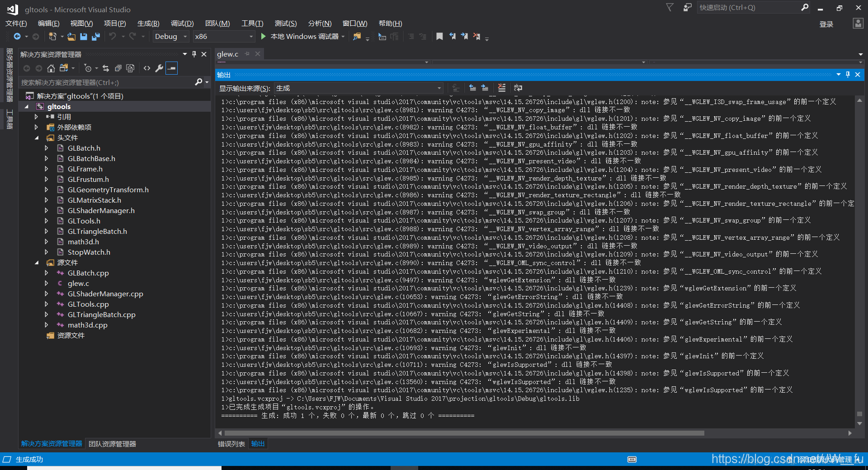The width and height of the screenshot is (868, 470).
Task: Switch to the 团队资源管理器 tab
Action: coord(112,444)
